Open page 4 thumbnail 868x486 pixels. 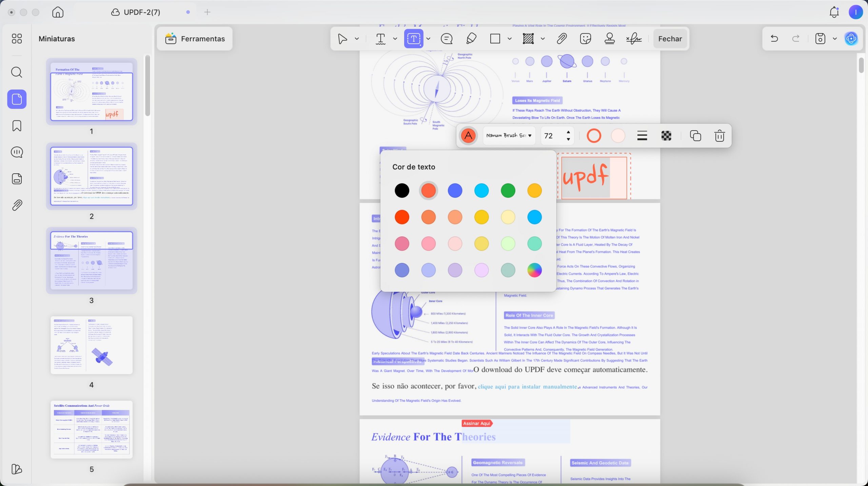click(x=92, y=345)
